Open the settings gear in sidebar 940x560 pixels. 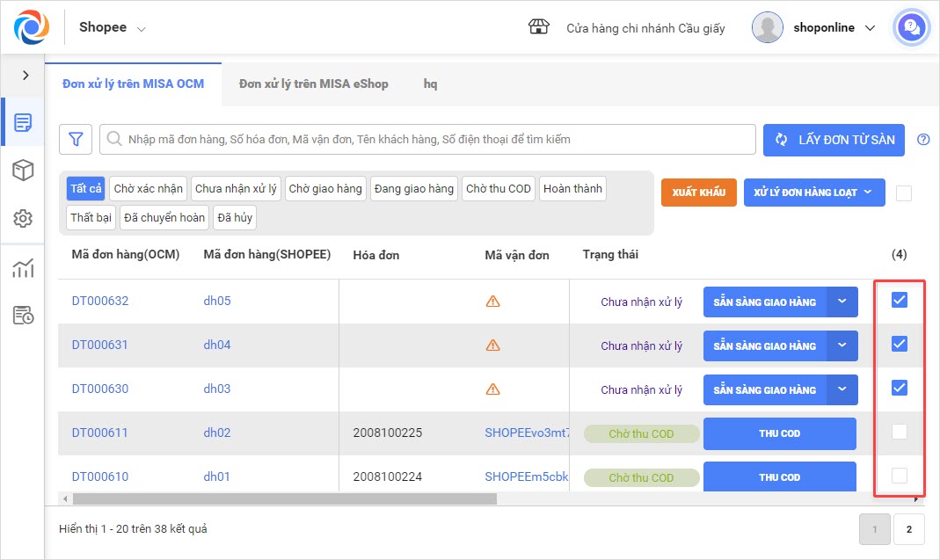[x=23, y=219]
